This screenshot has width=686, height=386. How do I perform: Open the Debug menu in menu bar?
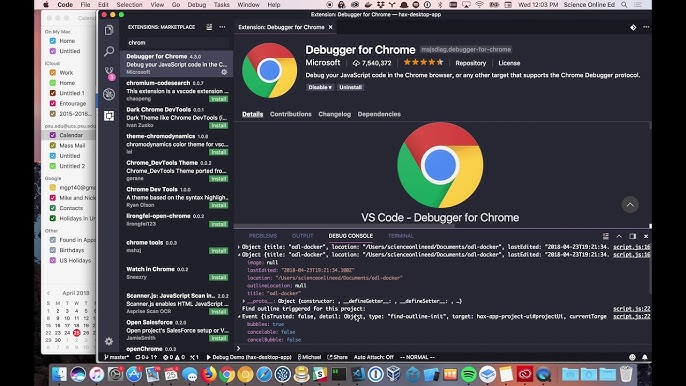click(196, 5)
